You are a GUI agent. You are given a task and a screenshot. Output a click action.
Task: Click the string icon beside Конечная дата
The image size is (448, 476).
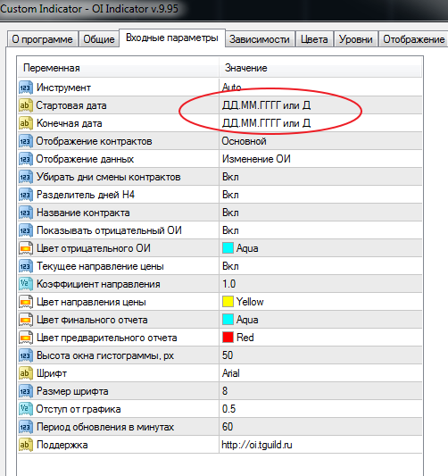click(26, 123)
